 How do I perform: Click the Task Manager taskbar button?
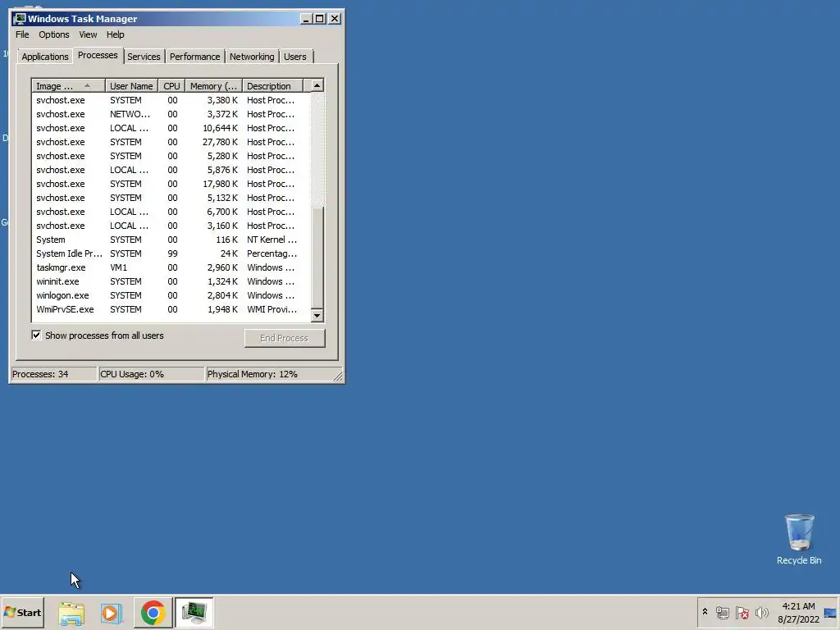point(194,612)
